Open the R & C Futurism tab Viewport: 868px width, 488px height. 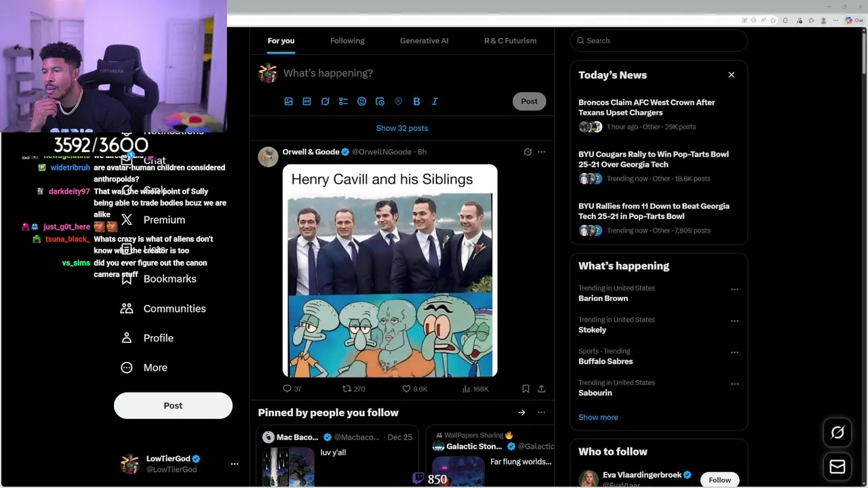point(510,41)
